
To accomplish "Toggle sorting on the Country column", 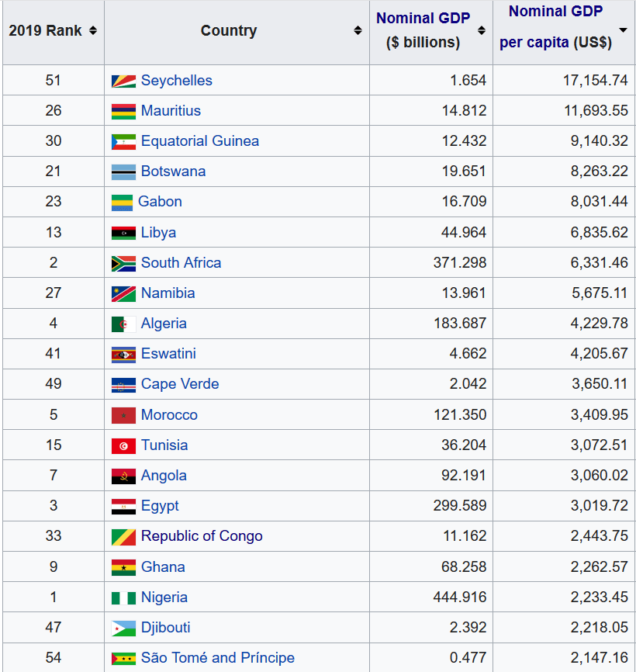I will [x=358, y=30].
